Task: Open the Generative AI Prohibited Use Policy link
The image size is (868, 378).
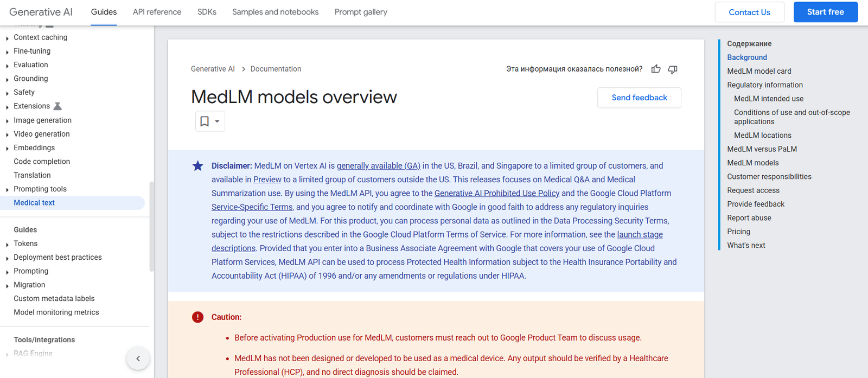Action: tap(496, 194)
